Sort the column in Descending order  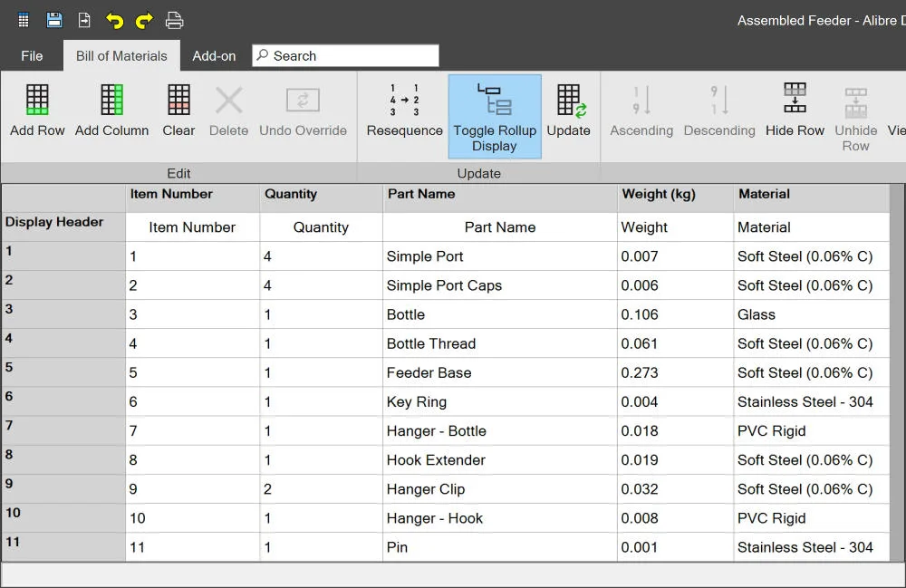click(719, 111)
